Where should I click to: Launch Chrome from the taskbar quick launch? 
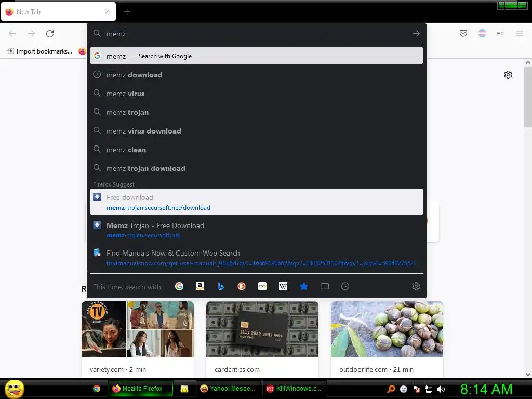(x=97, y=389)
